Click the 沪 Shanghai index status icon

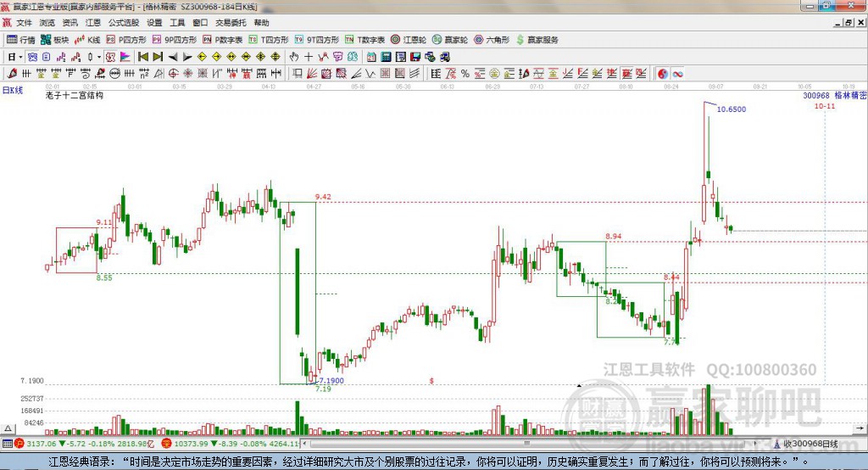click(x=19, y=444)
